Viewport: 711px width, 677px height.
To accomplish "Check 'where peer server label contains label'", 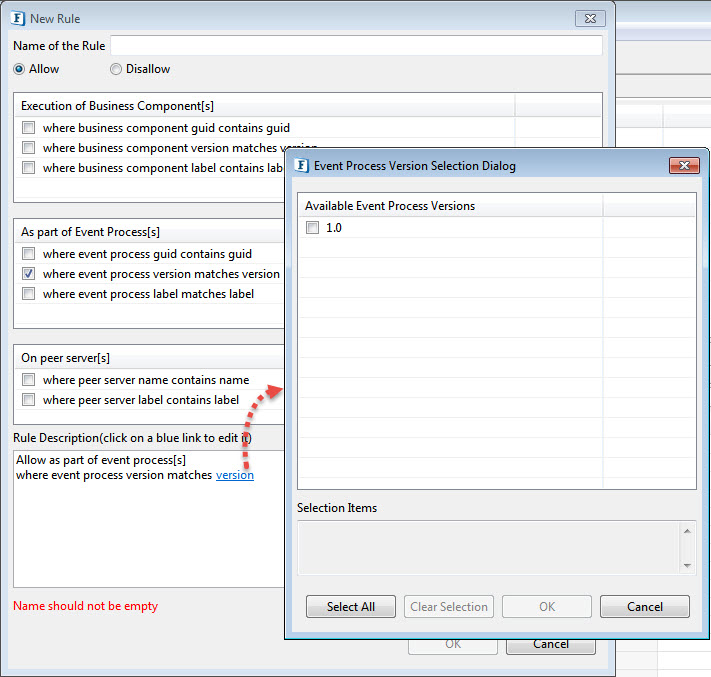I will pos(29,399).
